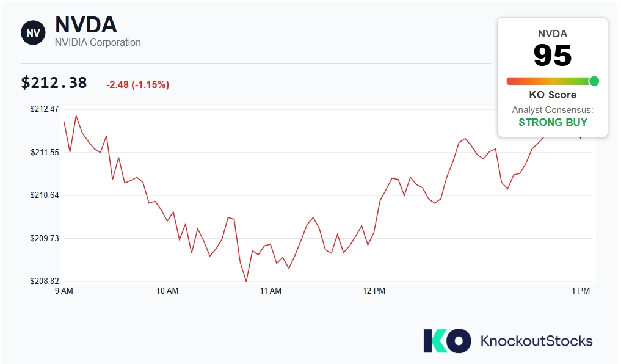Click the -2.48 (-1.15%) change value
Image resolution: width=621 pixels, height=364 pixels.
tap(138, 84)
